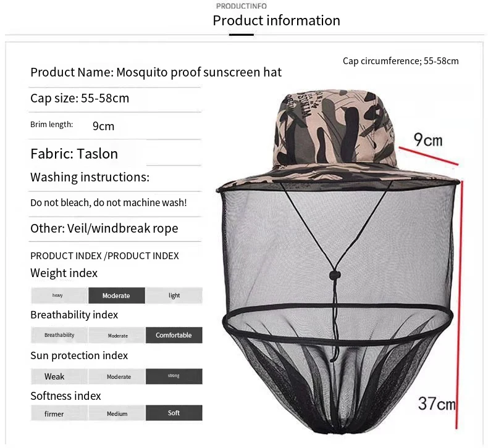Pick 'strong' in Sun protection index
Image resolution: width=488 pixels, height=448 pixels.
point(174,376)
